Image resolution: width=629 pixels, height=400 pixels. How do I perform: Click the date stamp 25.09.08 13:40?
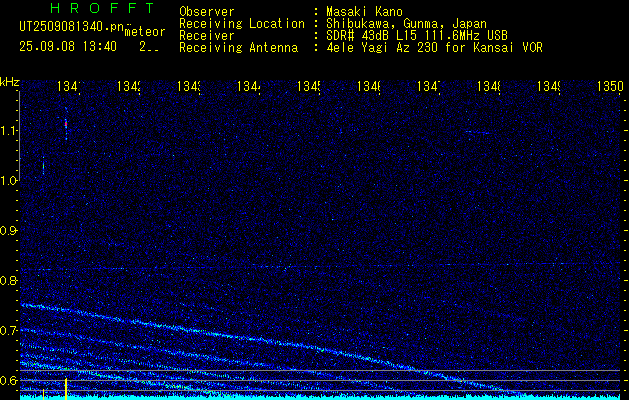pos(68,47)
